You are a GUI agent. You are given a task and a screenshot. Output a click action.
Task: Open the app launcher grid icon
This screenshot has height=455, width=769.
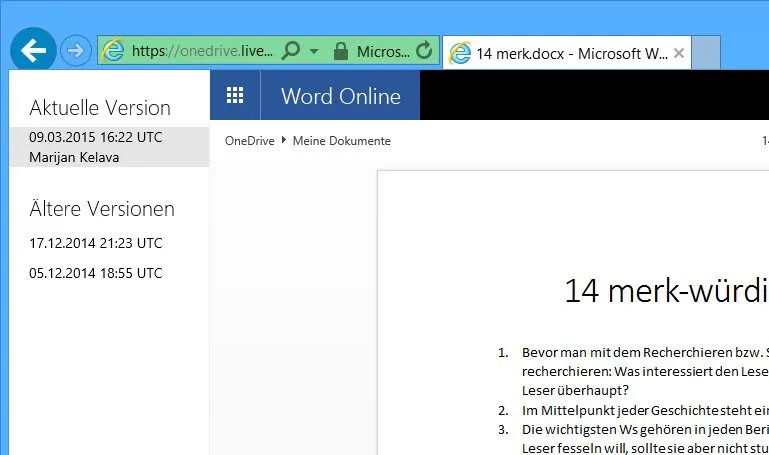pyautogui.click(x=235, y=95)
